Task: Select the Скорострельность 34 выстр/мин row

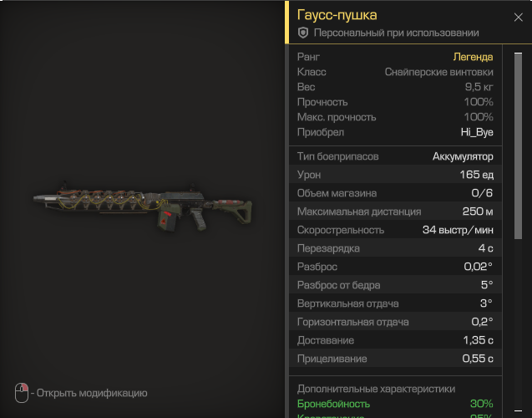Action: [395, 230]
